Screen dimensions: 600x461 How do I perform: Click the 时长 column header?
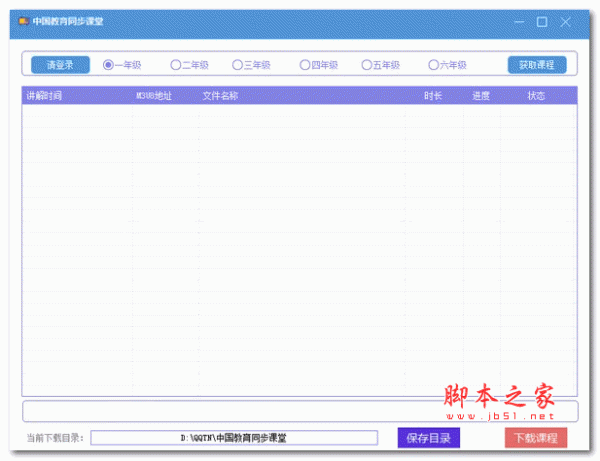click(x=434, y=96)
